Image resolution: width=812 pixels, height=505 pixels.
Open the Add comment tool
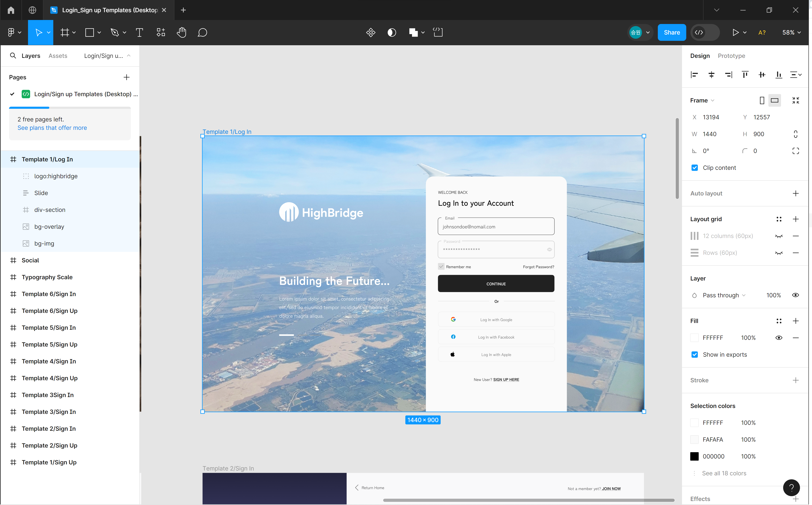[x=202, y=32]
